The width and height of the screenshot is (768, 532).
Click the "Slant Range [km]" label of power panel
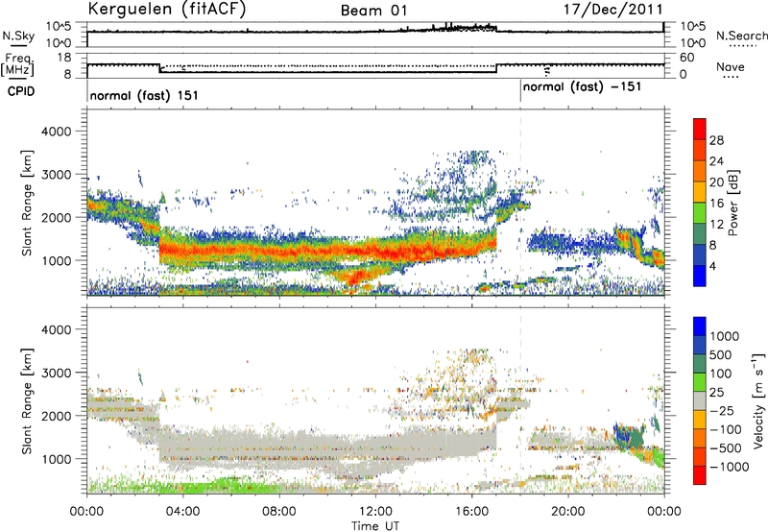[27, 203]
